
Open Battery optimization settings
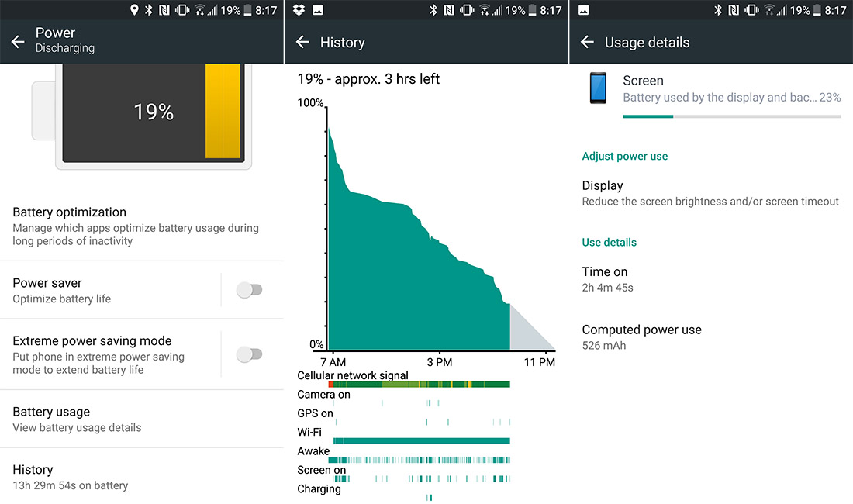click(x=142, y=226)
